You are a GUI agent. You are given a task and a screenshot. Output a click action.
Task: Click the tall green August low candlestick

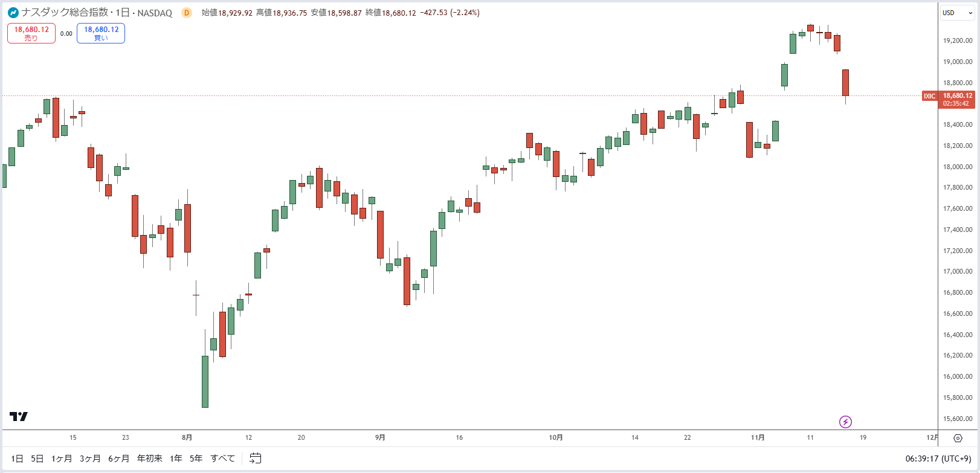(x=205, y=381)
